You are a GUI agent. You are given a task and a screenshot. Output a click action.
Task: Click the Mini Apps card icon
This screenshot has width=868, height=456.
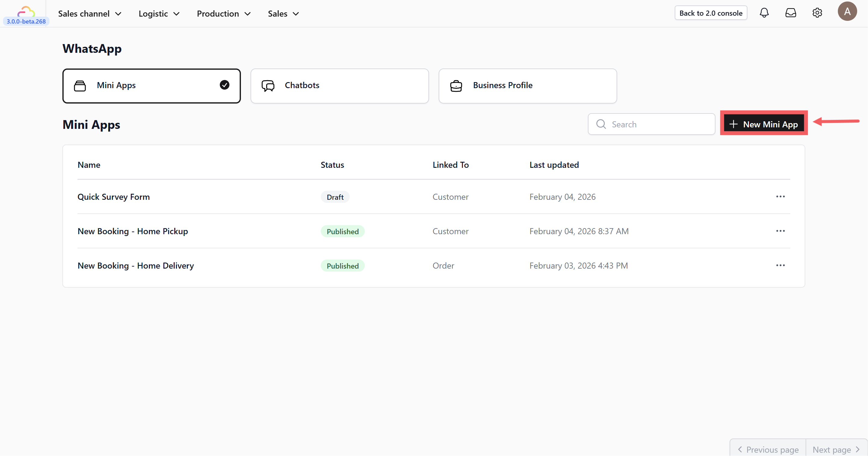click(x=80, y=86)
